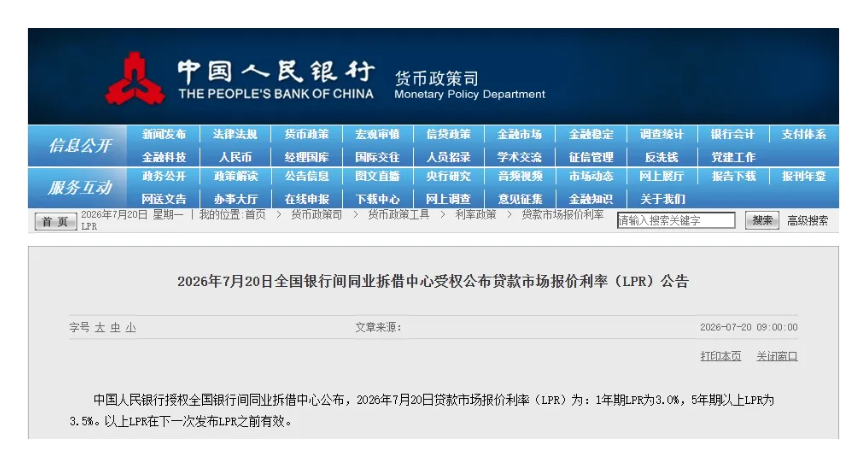Open 高级搜索 advanced search
Screen dimensions: 864x466
807,221
